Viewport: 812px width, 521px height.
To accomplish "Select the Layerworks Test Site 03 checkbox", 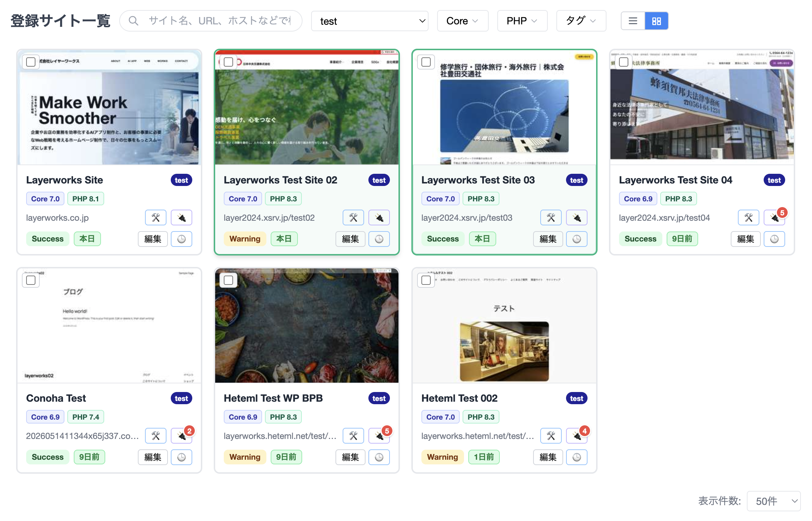I will pos(426,62).
